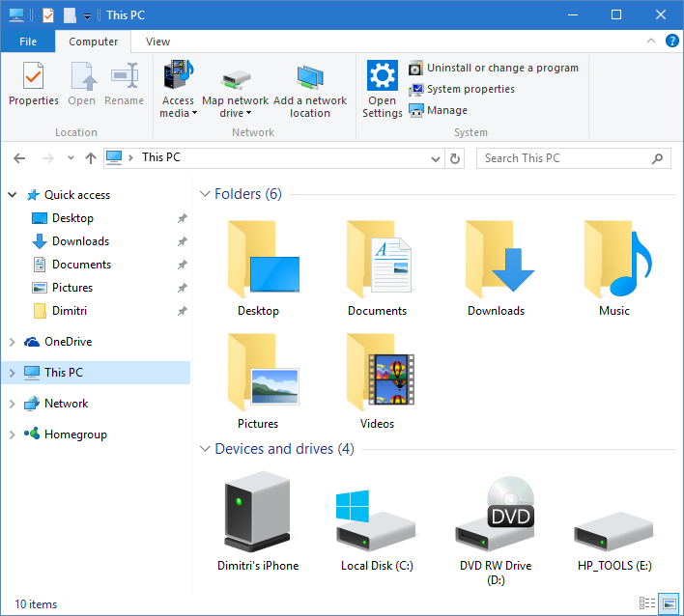Click the Open Settings label text
This screenshot has height=616, width=684.
(x=383, y=107)
